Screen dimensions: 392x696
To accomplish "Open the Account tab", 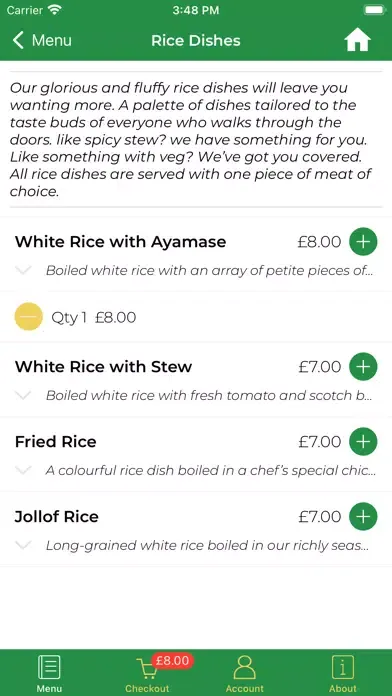I will [x=245, y=673].
